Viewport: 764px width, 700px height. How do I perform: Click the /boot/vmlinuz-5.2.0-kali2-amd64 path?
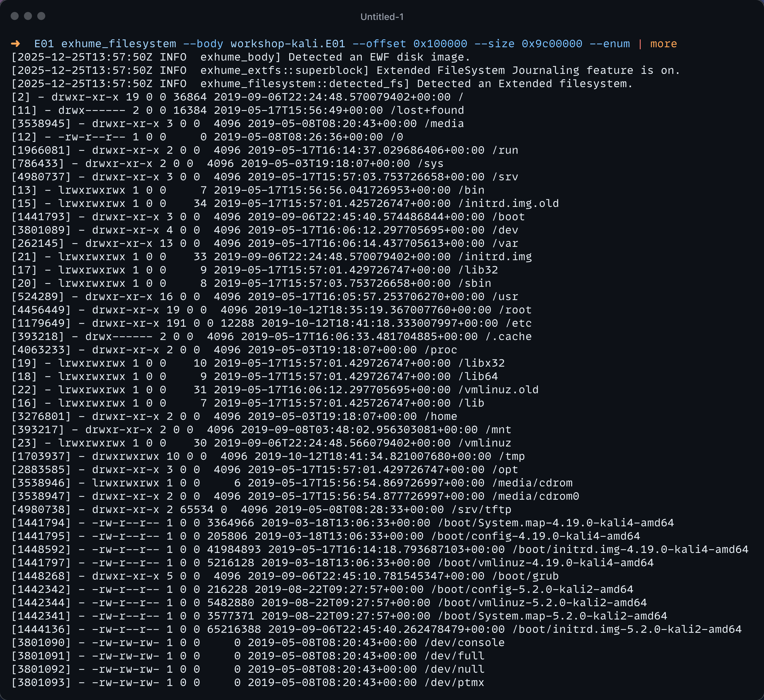click(542, 603)
